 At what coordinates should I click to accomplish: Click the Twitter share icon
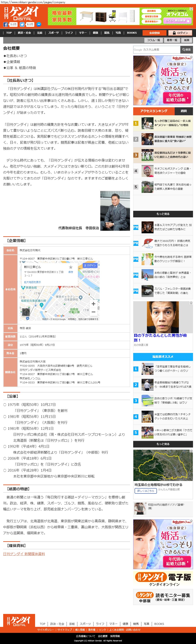point(22,24)
